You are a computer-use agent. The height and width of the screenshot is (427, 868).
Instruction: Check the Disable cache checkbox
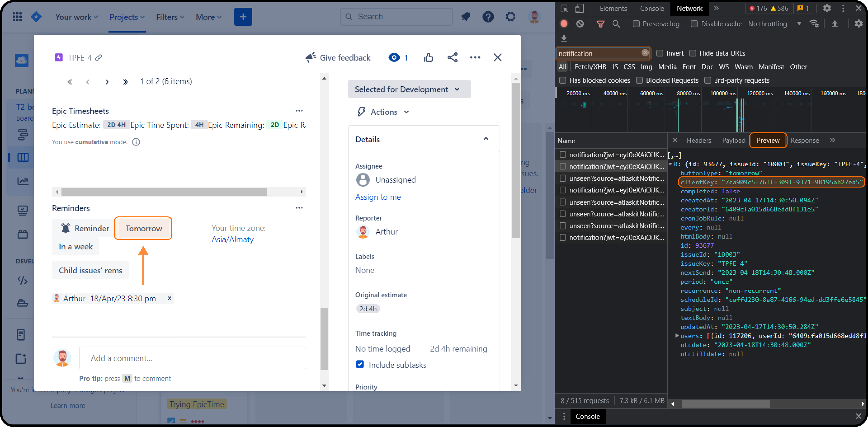click(x=694, y=24)
